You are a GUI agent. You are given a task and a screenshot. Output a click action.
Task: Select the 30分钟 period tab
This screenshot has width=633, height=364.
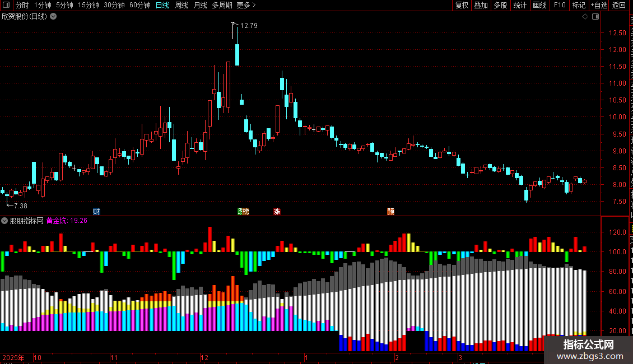(114, 5)
